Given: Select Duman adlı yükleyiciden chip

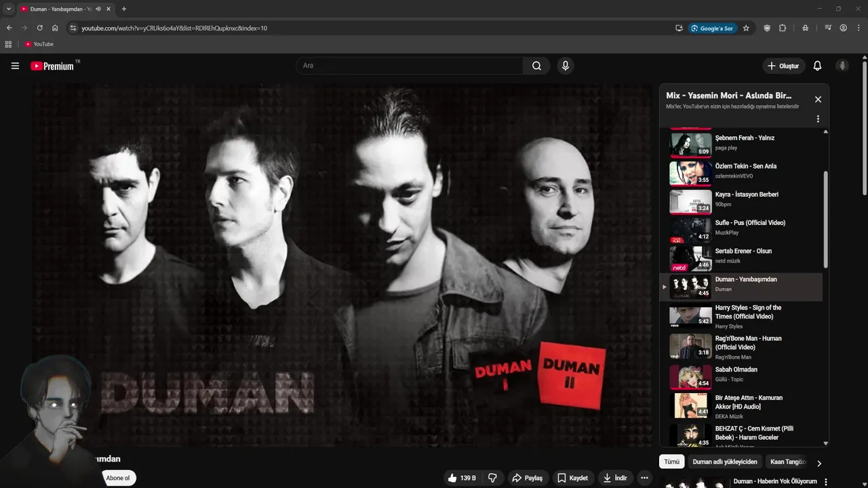Looking at the screenshot, I should pyautogui.click(x=725, y=462).
